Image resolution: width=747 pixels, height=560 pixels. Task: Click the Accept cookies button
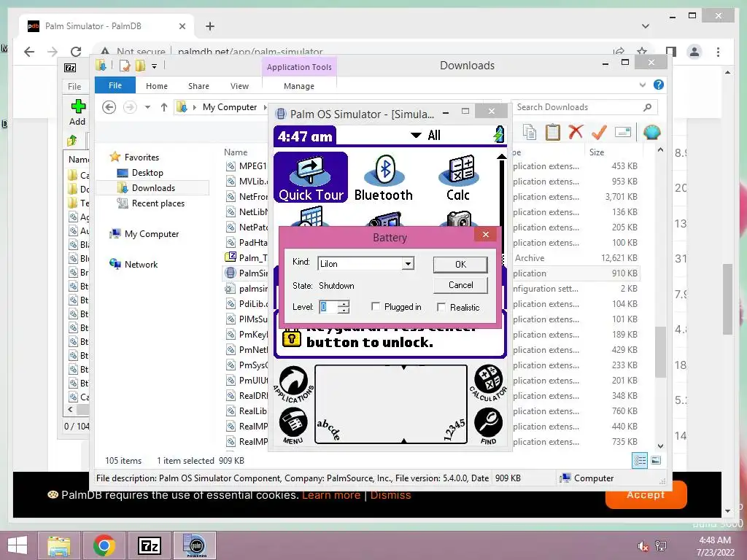(646, 495)
